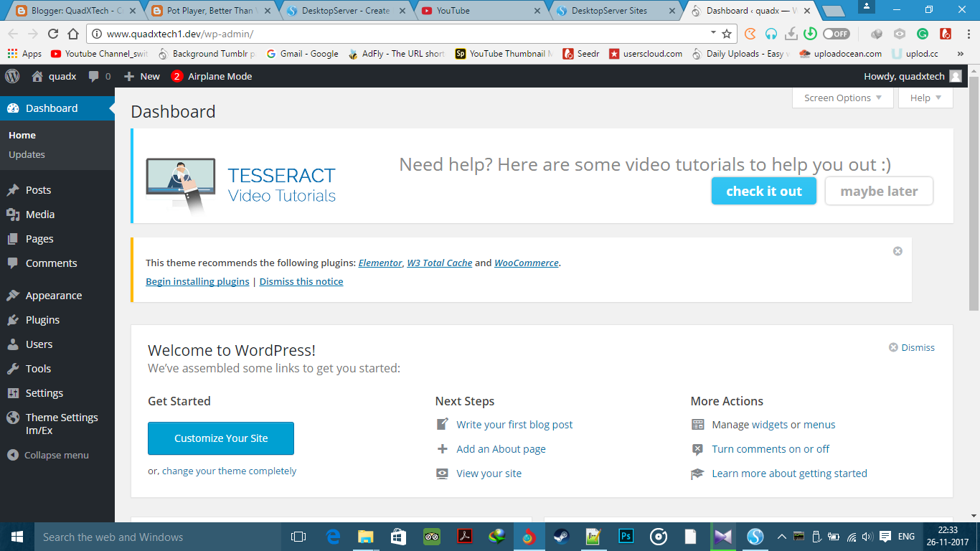Close the plugin recommendation notice
Screen dimensions: 980x551
[897, 251]
